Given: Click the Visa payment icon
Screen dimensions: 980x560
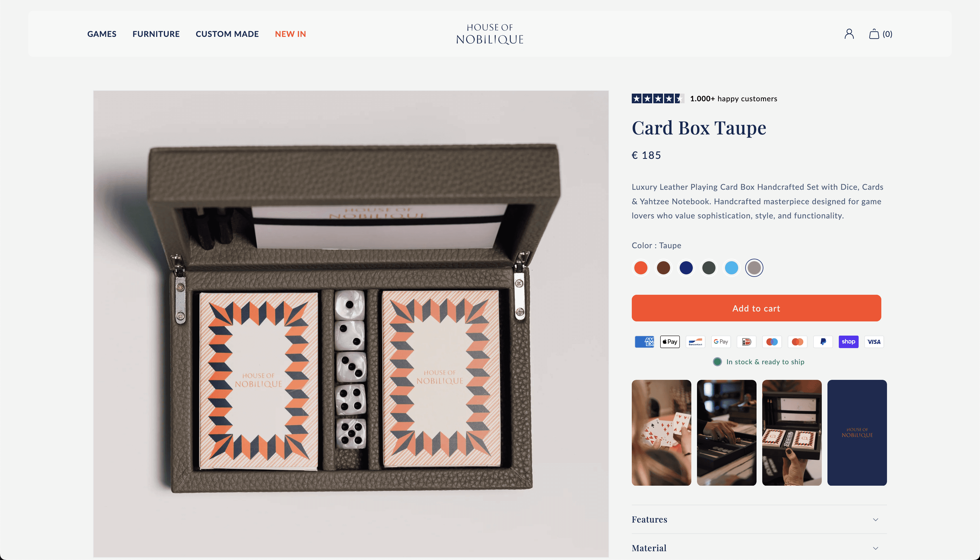Looking at the screenshot, I should [x=874, y=342].
